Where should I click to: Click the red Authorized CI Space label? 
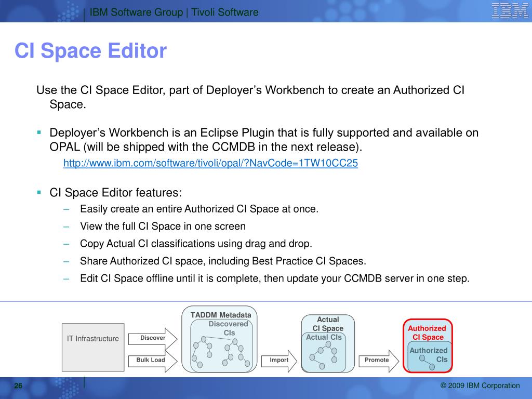[x=427, y=333]
